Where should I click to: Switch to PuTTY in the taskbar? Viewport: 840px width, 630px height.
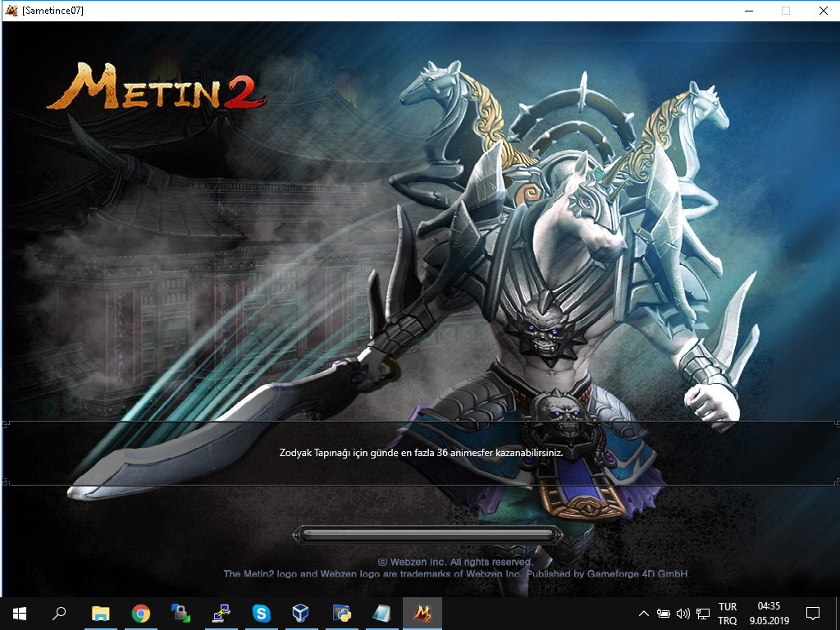[x=221, y=614]
